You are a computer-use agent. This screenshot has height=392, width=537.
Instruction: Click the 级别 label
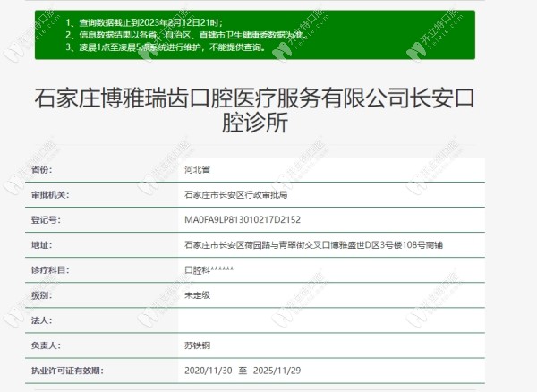(42, 295)
